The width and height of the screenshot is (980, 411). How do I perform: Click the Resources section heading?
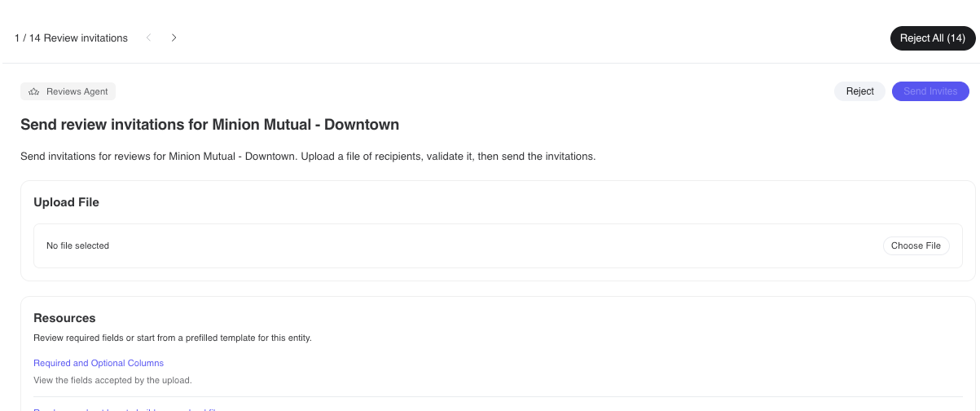[64, 318]
